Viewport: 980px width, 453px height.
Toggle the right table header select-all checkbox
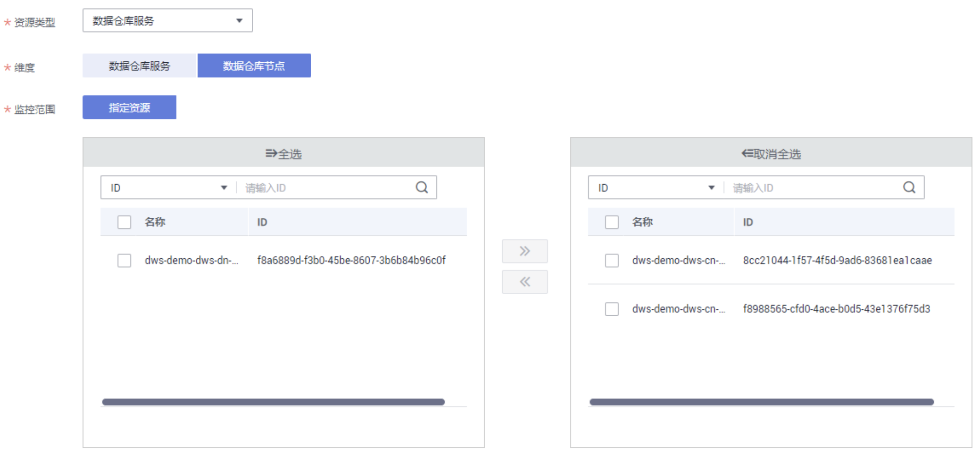[612, 222]
